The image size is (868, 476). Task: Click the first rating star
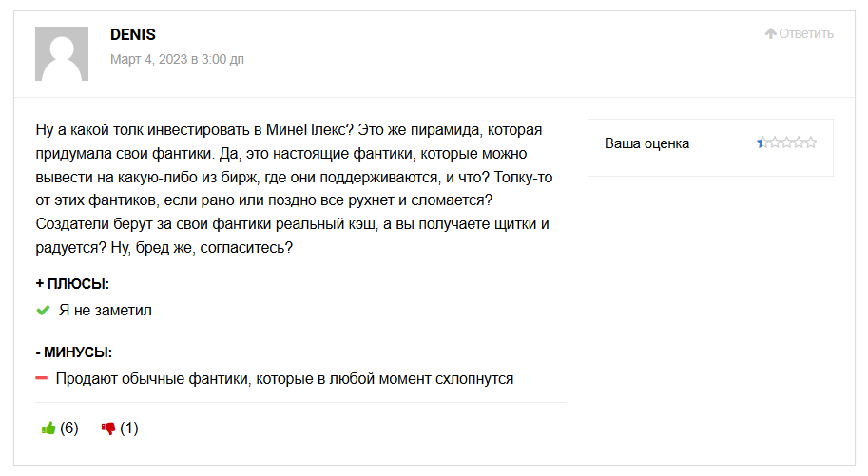point(762,143)
